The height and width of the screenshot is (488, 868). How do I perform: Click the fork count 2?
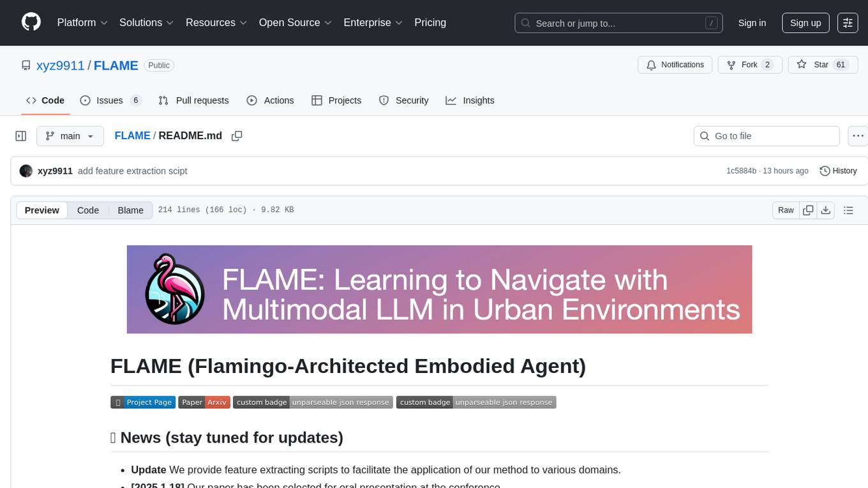[x=767, y=65]
